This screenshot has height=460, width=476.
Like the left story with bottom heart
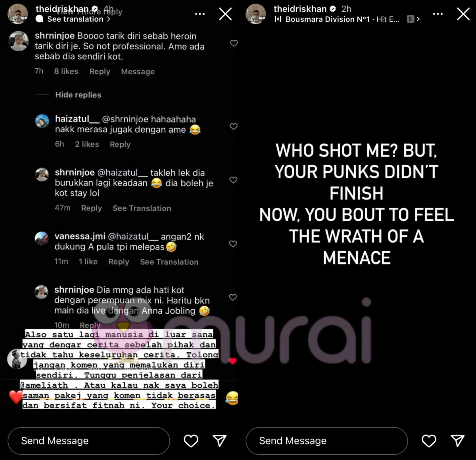191,441
